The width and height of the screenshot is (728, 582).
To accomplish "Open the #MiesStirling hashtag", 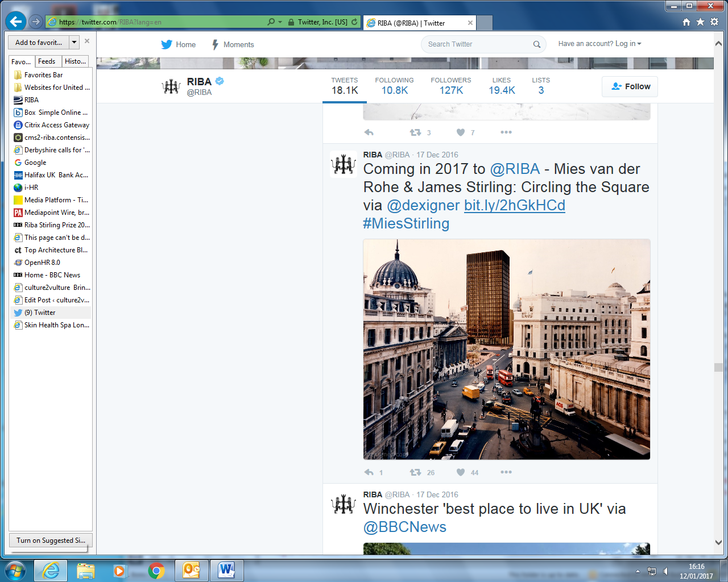I will pyautogui.click(x=406, y=223).
